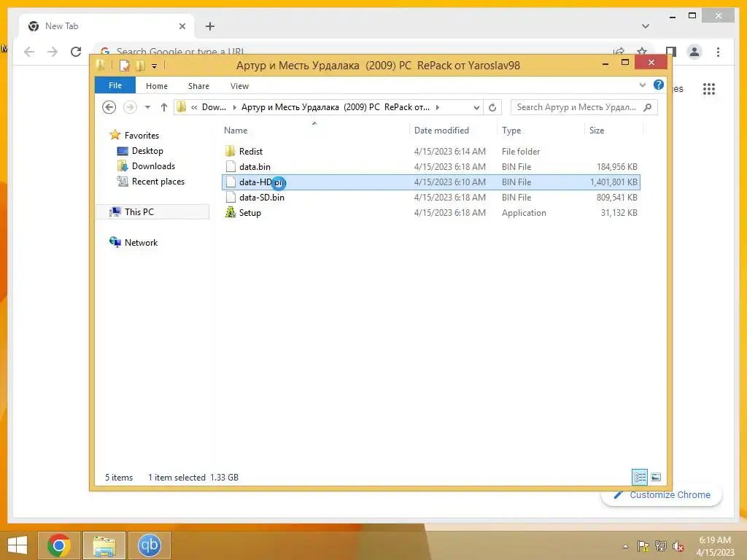Viewport: 747px width, 560px height.
Task: Select Network in navigation pane
Action: [141, 242]
